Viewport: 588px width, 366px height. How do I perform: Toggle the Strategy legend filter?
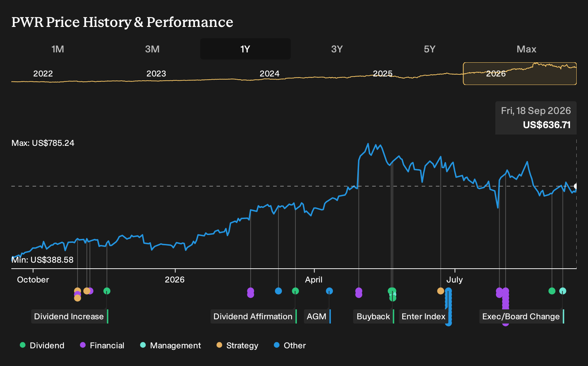click(x=237, y=345)
